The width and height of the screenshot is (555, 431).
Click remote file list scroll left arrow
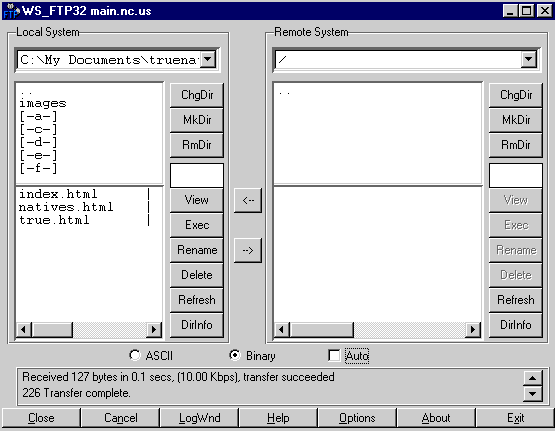coord(282,330)
